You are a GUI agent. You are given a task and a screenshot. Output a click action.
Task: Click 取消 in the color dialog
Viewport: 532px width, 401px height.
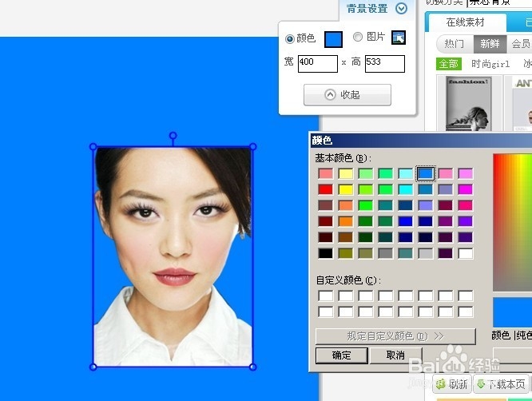[x=395, y=355]
